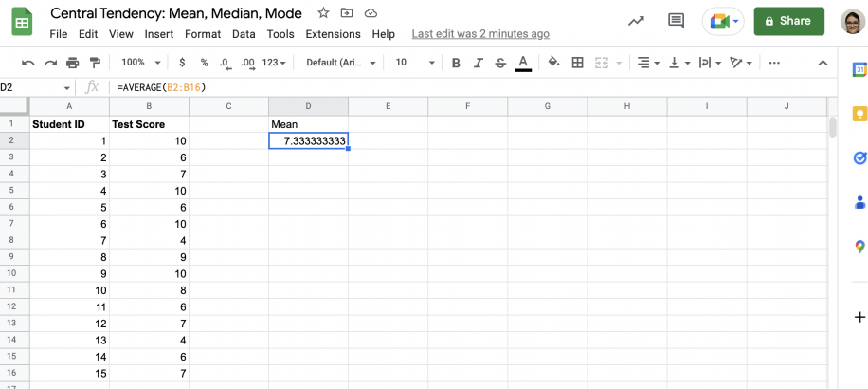Open the text color picker
Screen dimensions: 868x389
[x=523, y=63]
